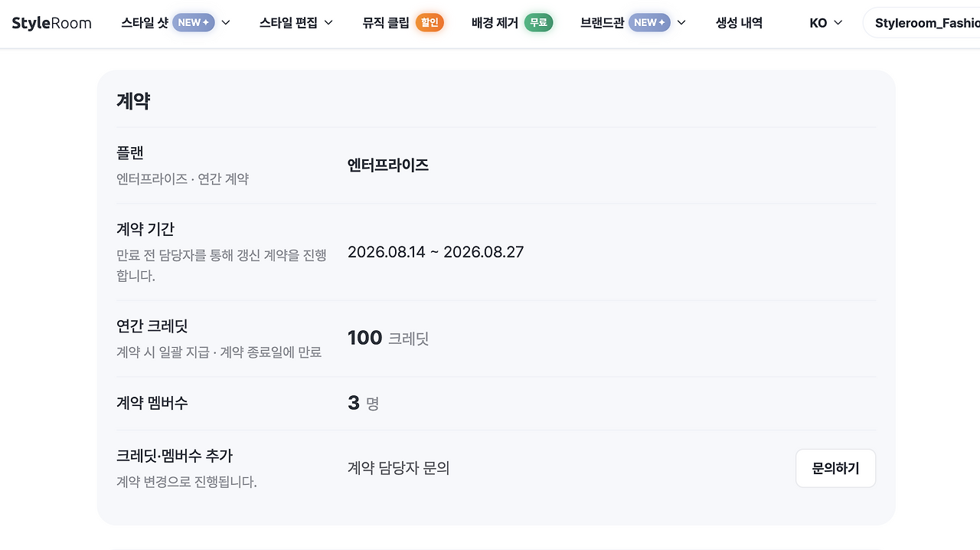Click the contract period 2026.08.14 ~ 2026.08.27

(436, 252)
